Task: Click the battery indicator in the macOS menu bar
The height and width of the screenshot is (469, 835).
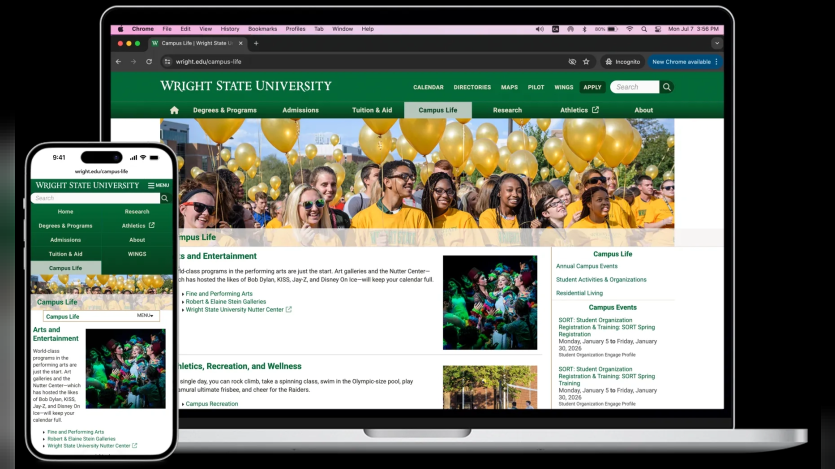Action: click(x=607, y=29)
